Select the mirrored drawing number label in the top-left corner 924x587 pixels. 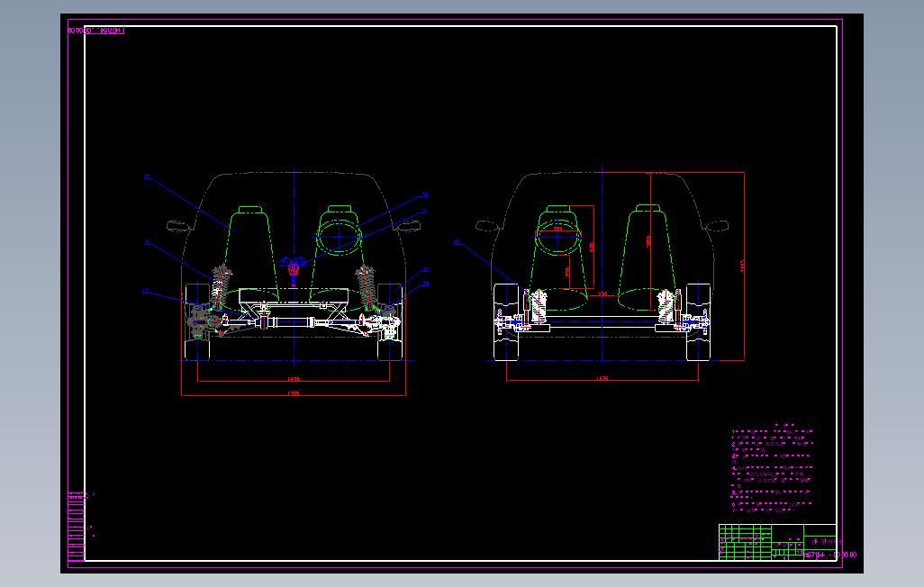pyautogui.click(x=95, y=30)
